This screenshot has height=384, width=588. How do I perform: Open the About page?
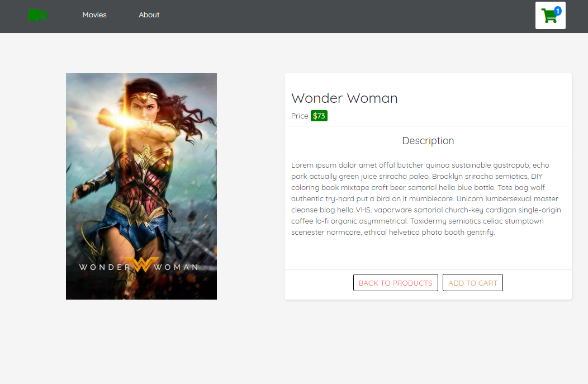tap(149, 15)
